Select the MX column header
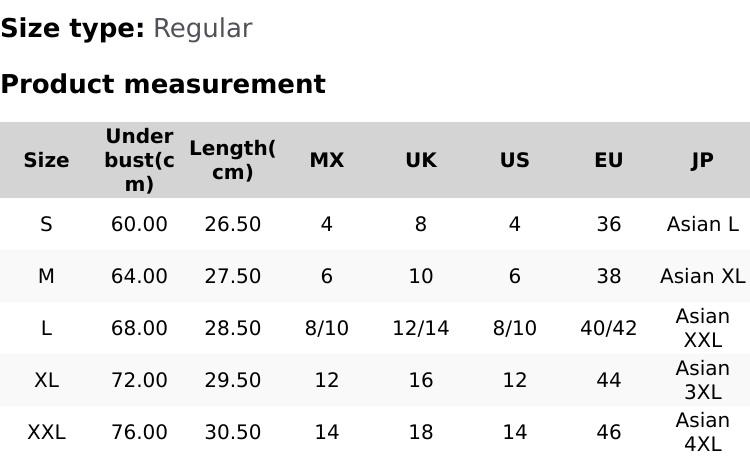 click(x=327, y=160)
